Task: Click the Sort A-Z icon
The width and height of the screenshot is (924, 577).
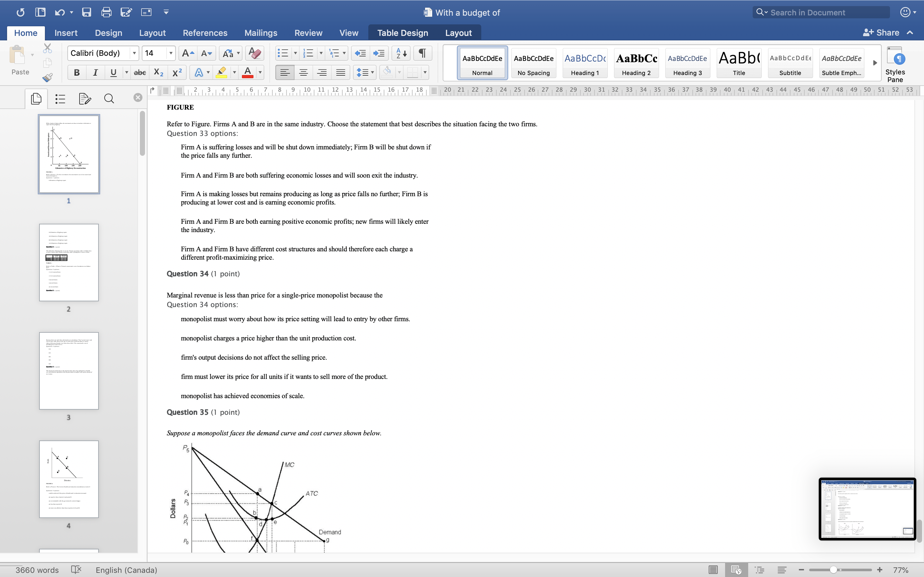Action: click(x=401, y=53)
